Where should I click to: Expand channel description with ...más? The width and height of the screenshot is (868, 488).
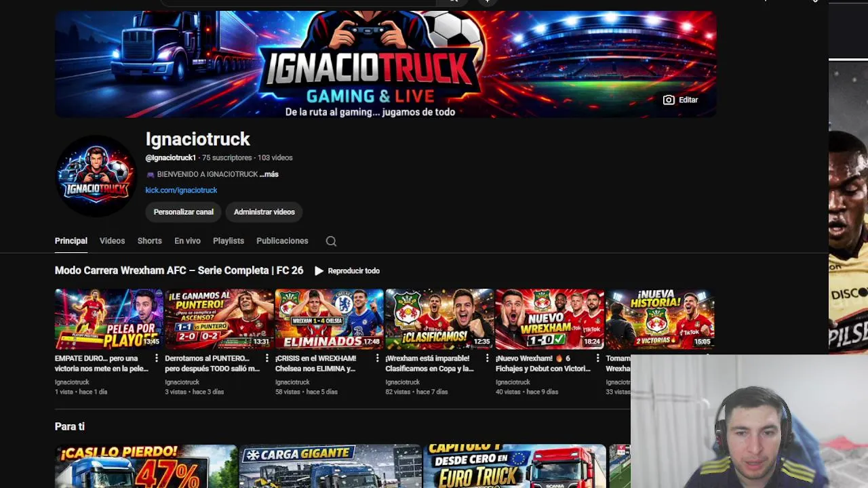click(x=269, y=174)
